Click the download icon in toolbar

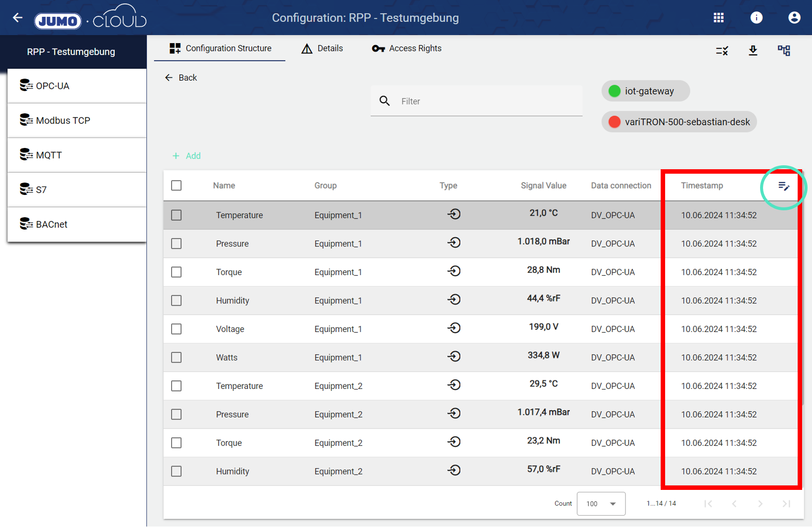pyautogui.click(x=753, y=50)
